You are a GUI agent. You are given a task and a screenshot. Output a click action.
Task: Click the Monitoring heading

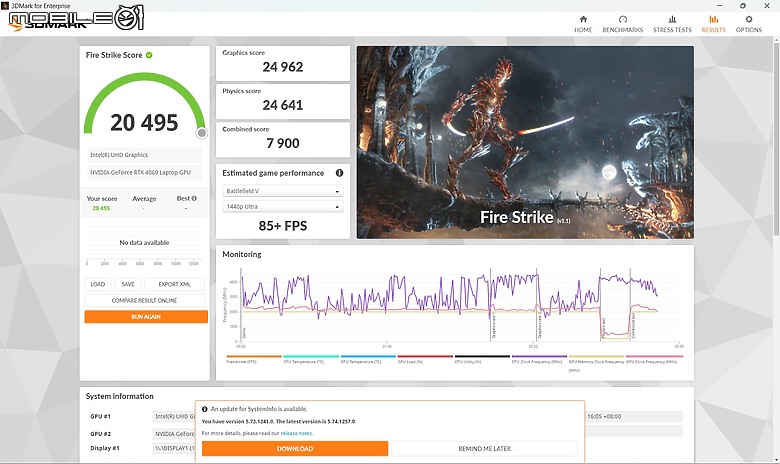(242, 254)
